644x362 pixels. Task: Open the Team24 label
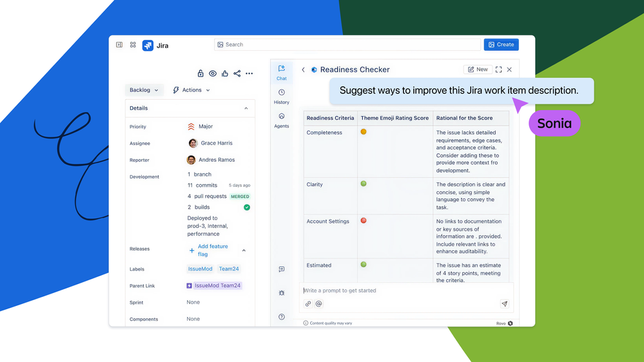229,269
